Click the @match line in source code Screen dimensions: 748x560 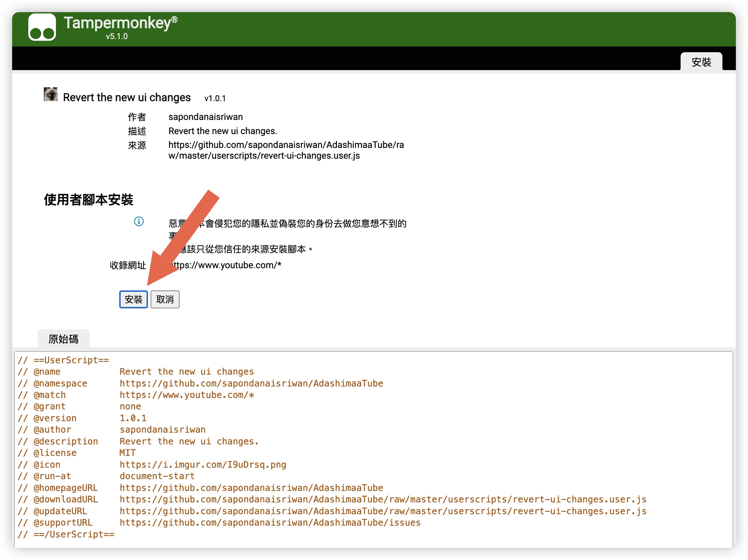click(136, 395)
